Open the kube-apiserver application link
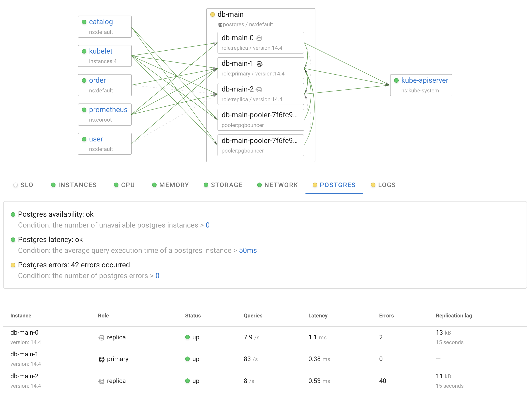532x399 pixels. click(424, 80)
